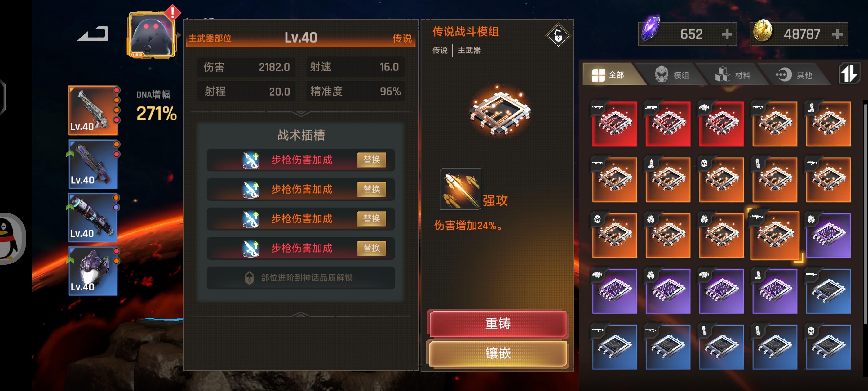This screenshot has height=391, width=868.
Task: Switch to the 材料 tab
Action: (733, 74)
